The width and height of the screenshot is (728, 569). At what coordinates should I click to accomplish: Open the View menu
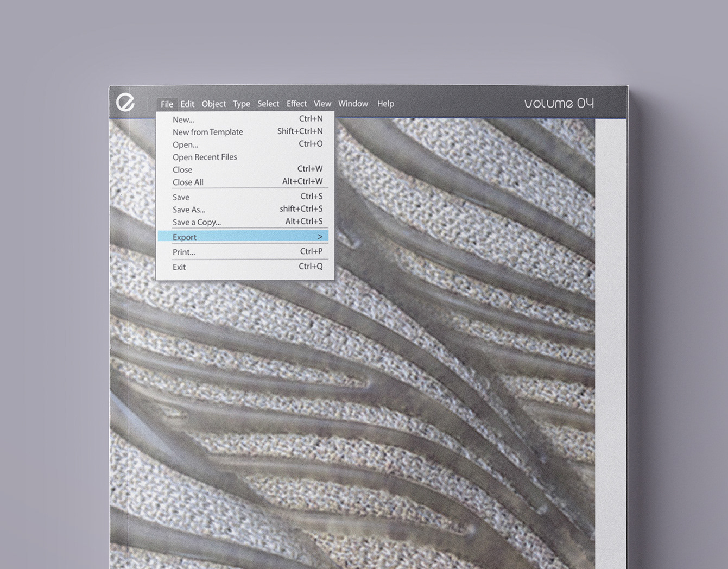322,104
